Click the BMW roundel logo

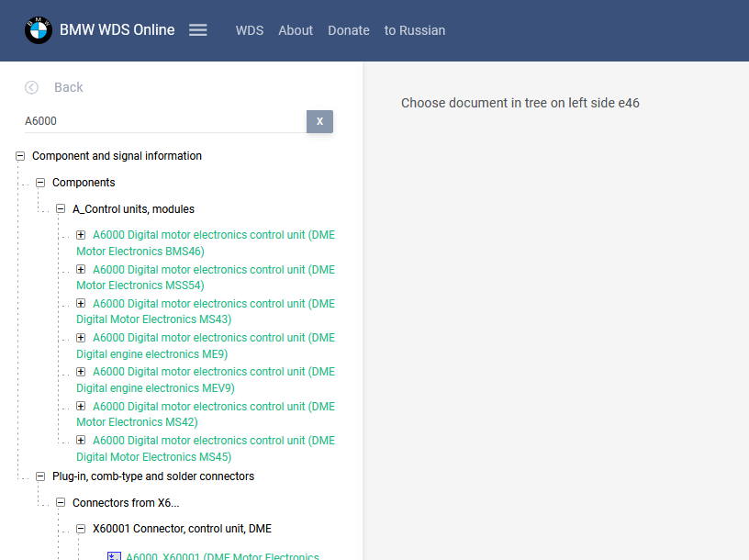coord(39,30)
